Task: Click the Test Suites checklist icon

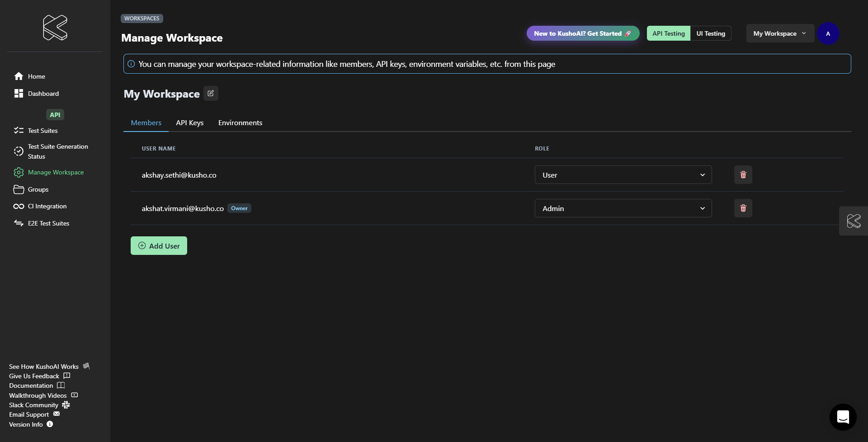Action: coord(19,131)
